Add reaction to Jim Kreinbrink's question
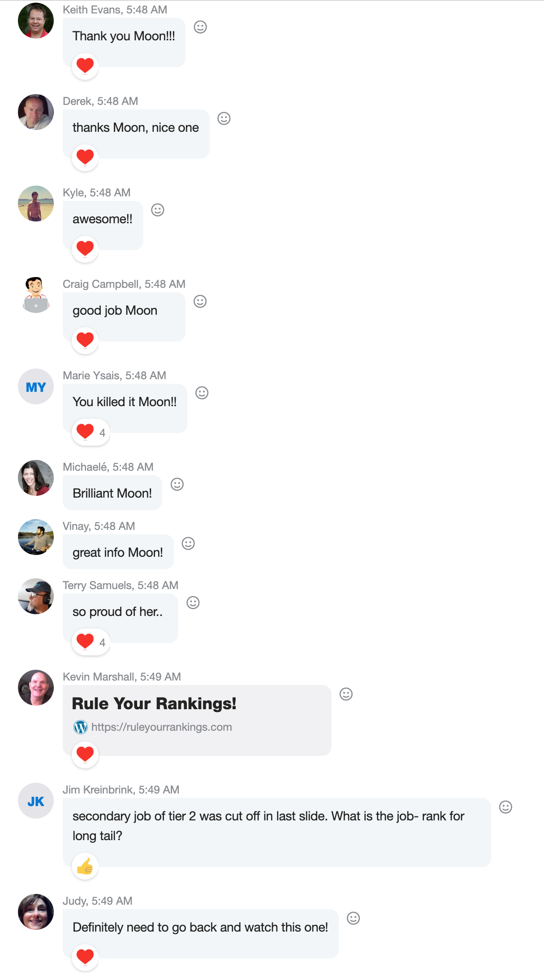 [x=506, y=807]
